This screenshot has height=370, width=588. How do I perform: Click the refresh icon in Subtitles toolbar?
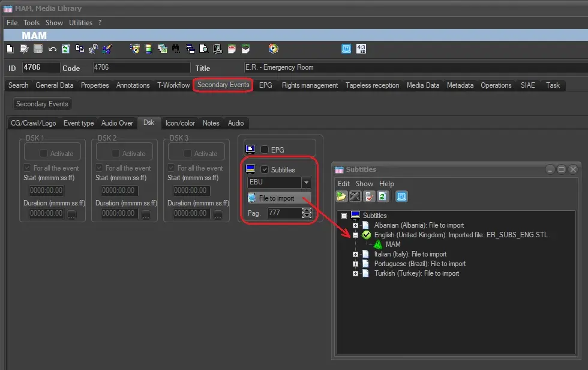383,196
